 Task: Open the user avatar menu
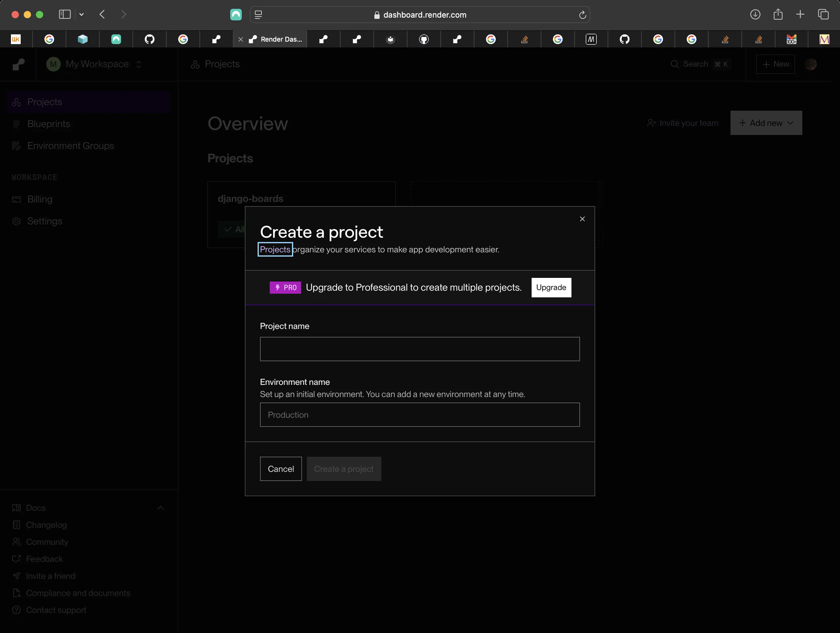pos(811,64)
